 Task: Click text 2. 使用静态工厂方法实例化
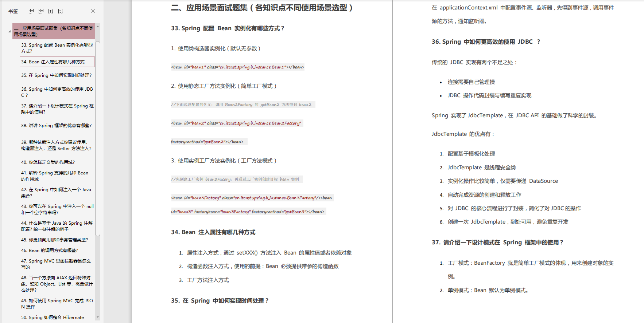pos(224,86)
